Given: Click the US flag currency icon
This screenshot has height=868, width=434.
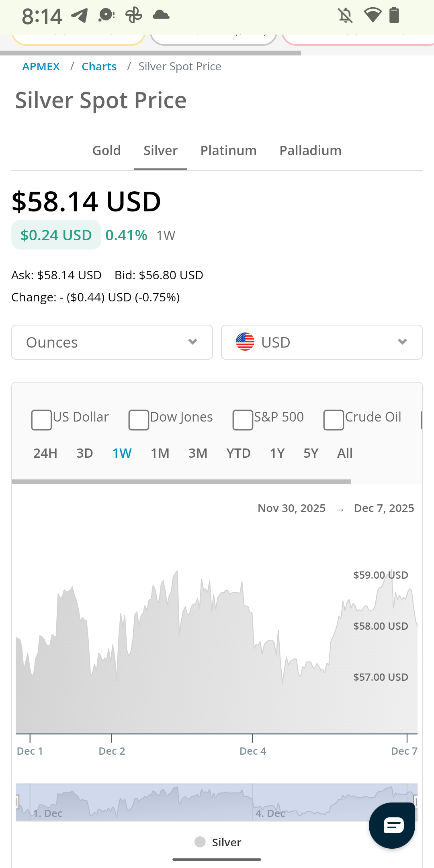Looking at the screenshot, I should click(245, 342).
